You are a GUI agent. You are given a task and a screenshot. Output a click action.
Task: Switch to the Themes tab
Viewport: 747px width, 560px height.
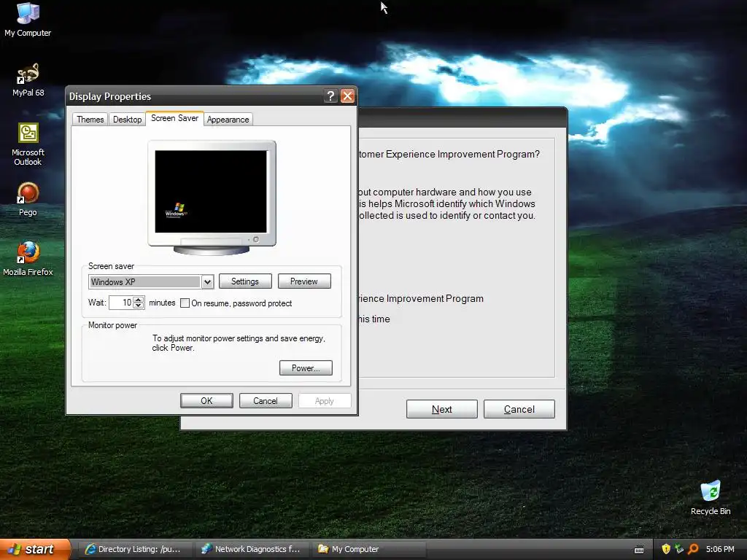tap(90, 119)
